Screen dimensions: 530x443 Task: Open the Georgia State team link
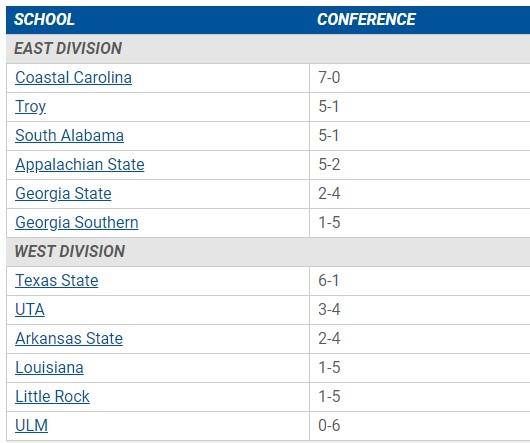(x=63, y=194)
